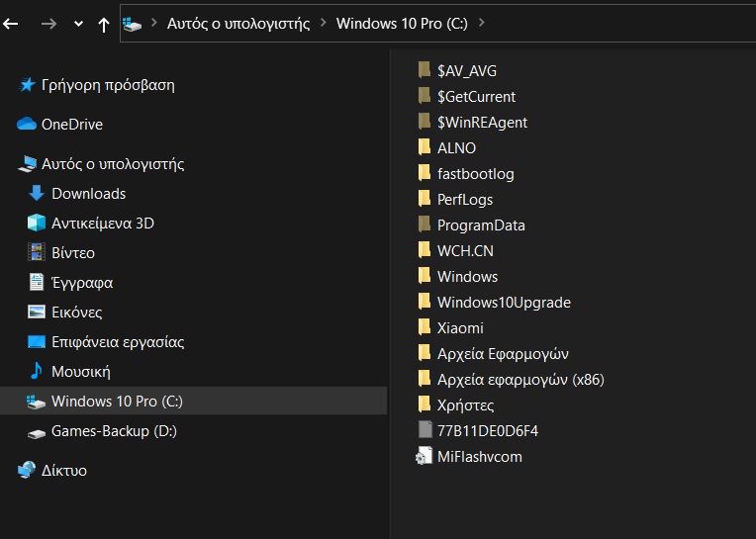Image resolution: width=756 pixels, height=539 pixels.
Task: Click Αυτός ο υπολογιστής in address bar
Action: (x=237, y=23)
